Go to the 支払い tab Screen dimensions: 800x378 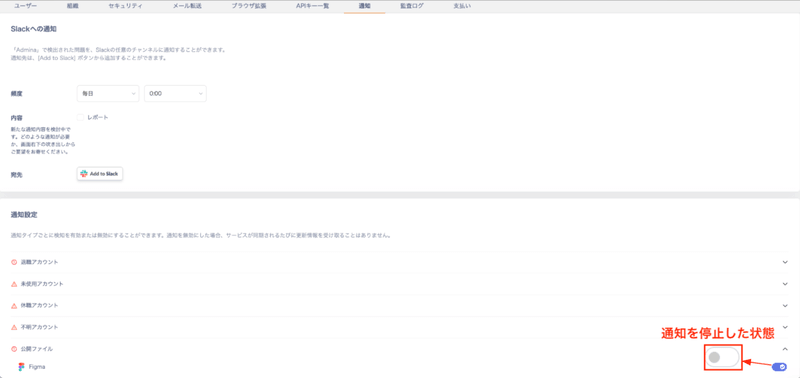(462, 7)
